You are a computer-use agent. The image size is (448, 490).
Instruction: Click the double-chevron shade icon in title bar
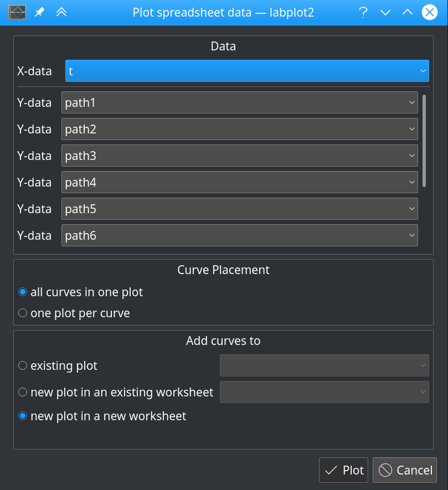tap(61, 12)
